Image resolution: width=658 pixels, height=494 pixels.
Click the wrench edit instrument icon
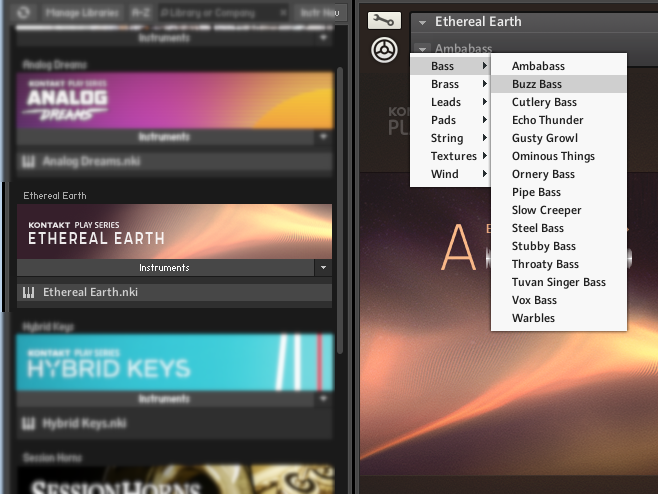[x=384, y=20]
